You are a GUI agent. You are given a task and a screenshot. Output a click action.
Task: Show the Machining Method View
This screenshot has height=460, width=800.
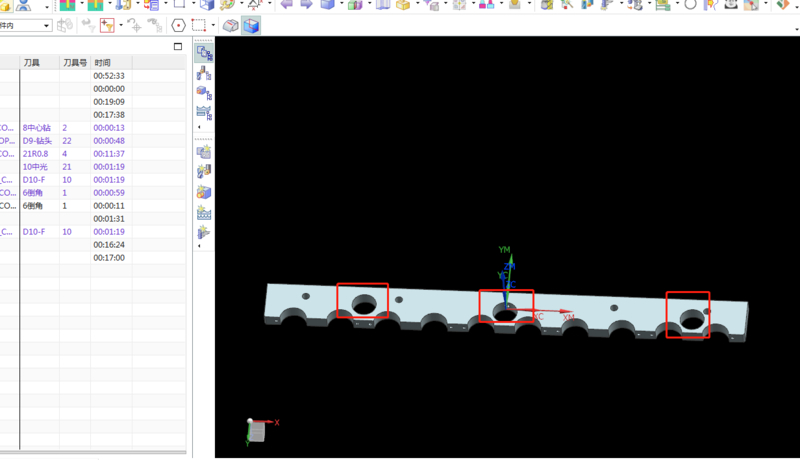[204, 113]
